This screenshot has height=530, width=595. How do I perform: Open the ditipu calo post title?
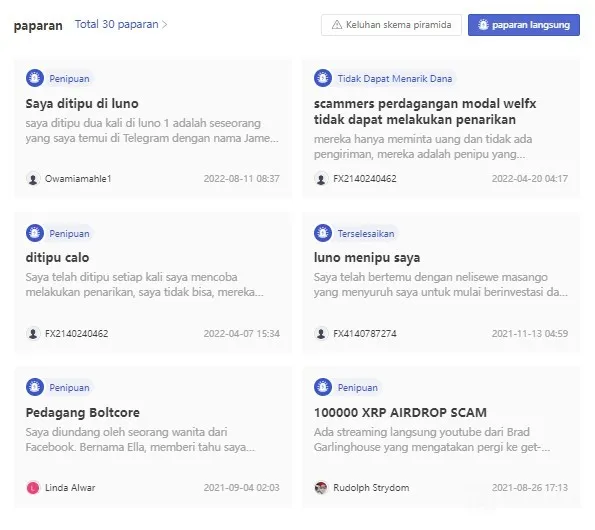[x=57, y=258]
